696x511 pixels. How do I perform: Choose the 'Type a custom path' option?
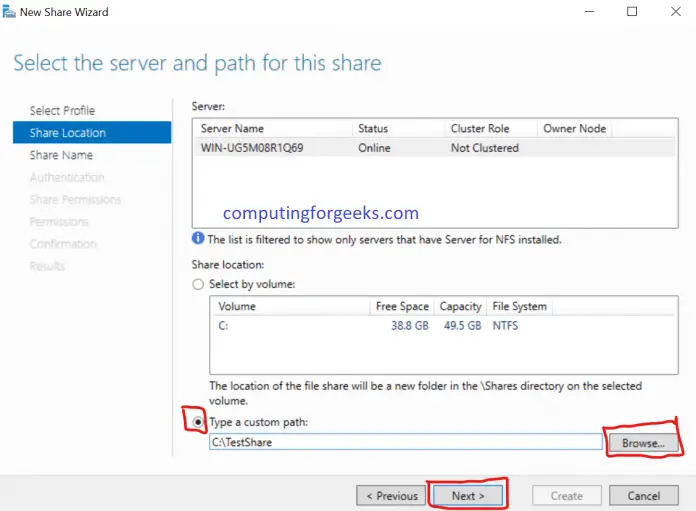198,422
